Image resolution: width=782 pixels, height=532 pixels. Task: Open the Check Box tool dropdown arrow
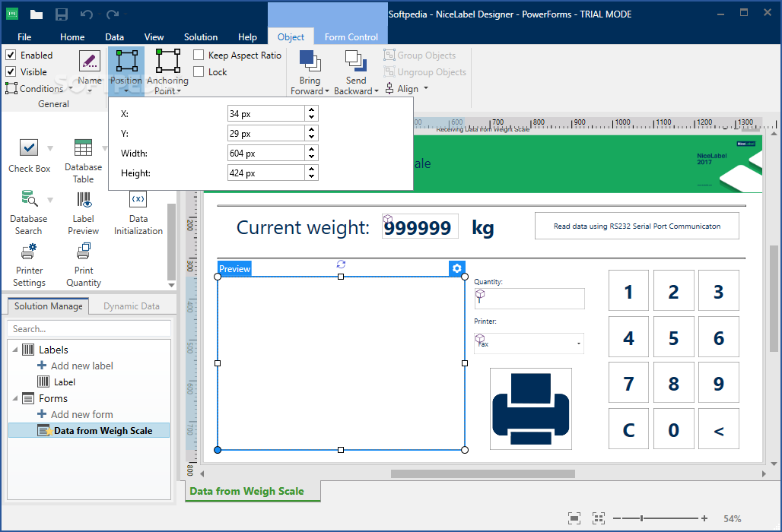50,148
